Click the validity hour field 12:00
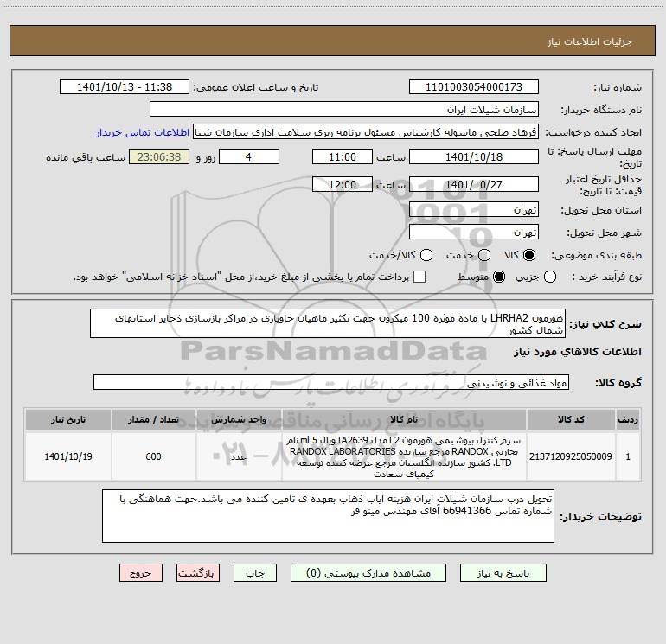 click(343, 184)
